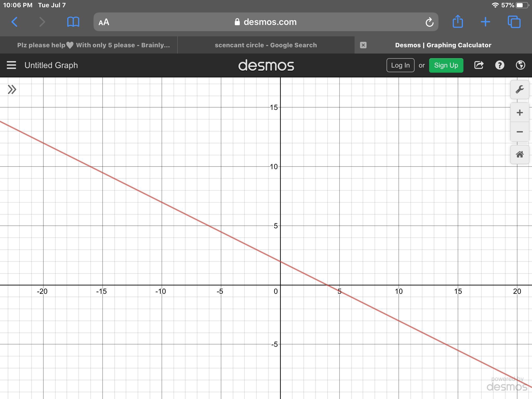Open Safari bookmarks book icon
532x399 pixels.
73,22
